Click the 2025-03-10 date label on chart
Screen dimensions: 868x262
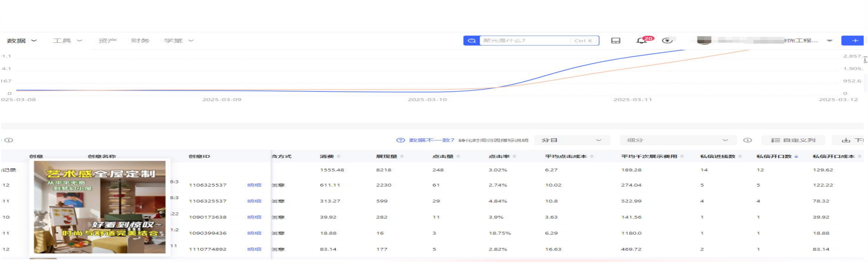click(x=427, y=100)
